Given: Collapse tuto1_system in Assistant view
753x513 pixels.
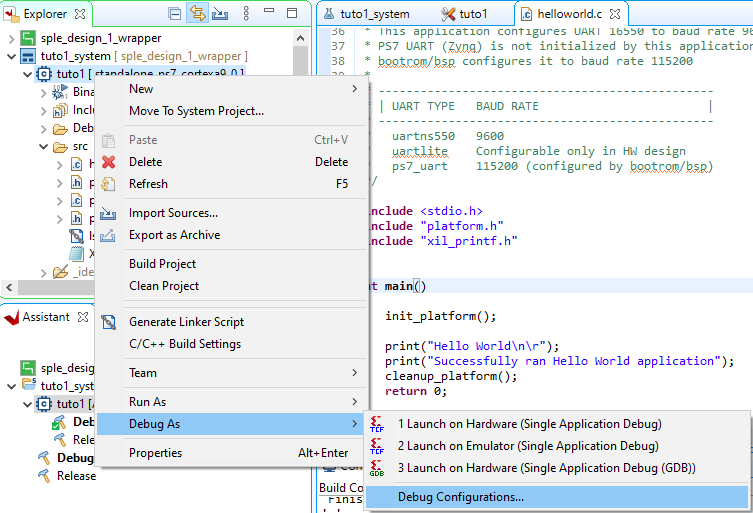Looking at the screenshot, I should pos(12,386).
